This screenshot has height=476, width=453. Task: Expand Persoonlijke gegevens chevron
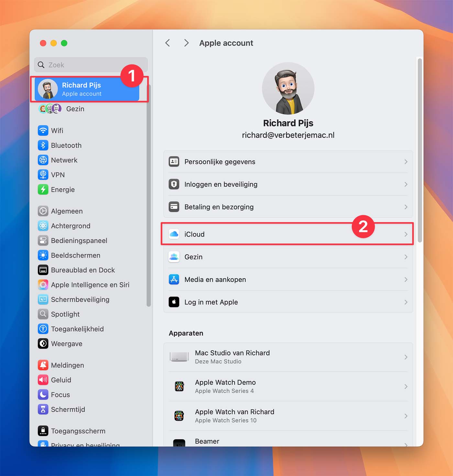point(406,162)
